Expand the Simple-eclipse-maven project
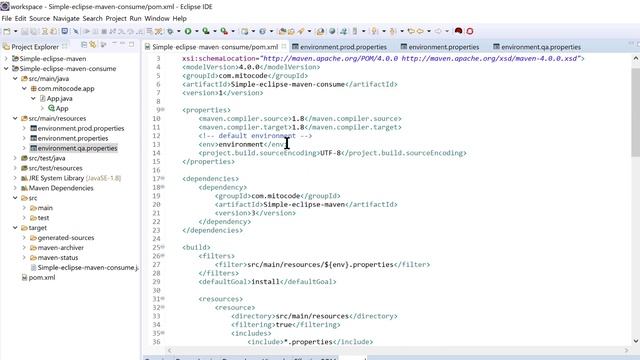The height and width of the screenshot is (360, 640). tap(6, 59)
